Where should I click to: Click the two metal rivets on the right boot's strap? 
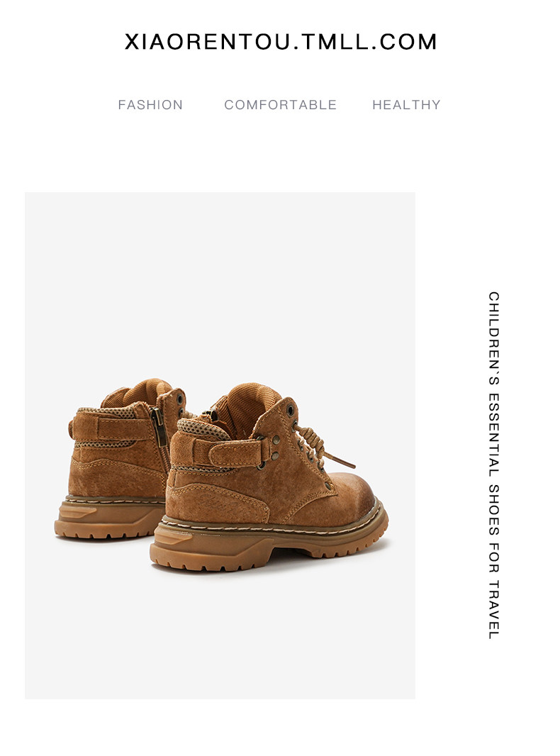276,448
